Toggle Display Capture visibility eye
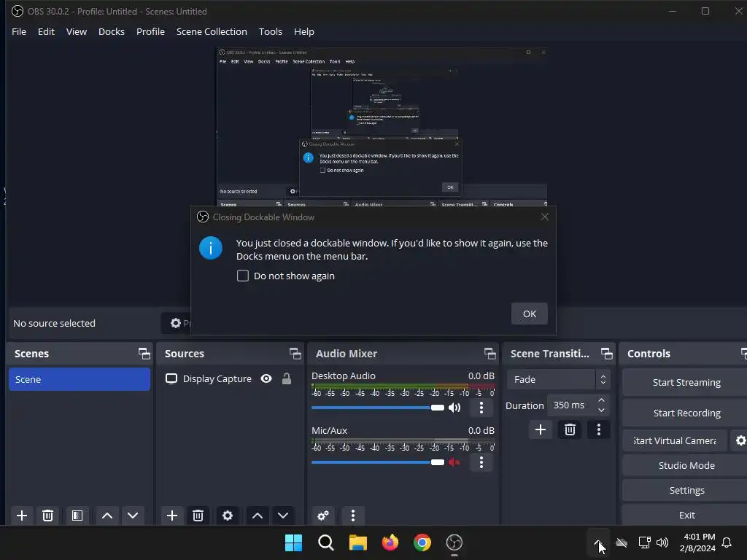This screenshot has height=560, width=747. coord(266,378)
